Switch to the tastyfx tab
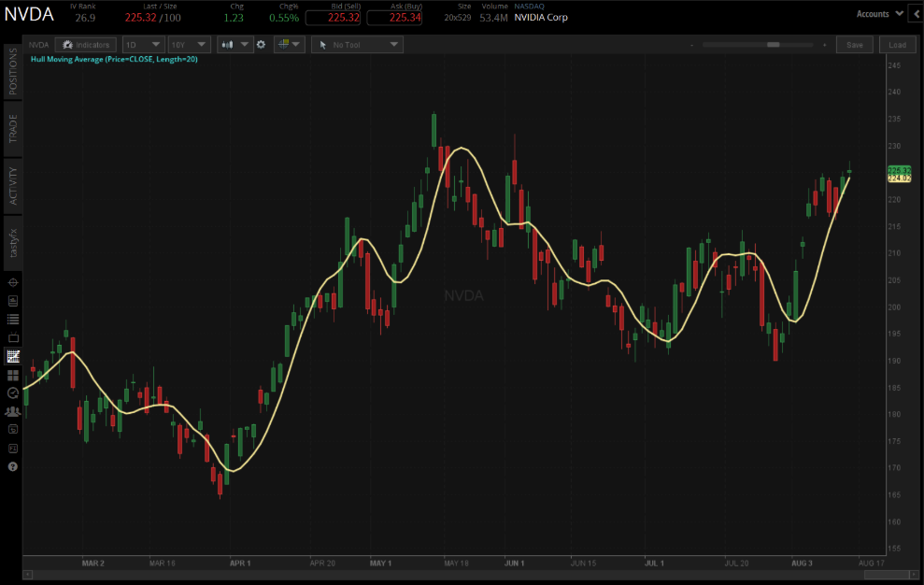Viewport: 924px width, 585px height. click(x=13, y=243)
